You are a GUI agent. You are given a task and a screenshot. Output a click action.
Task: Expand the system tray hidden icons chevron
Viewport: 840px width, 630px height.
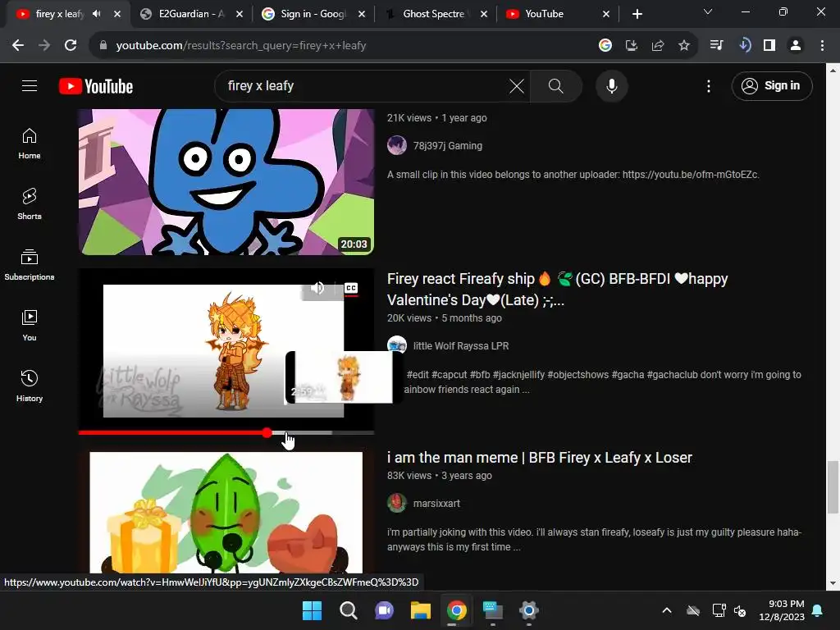667,610
